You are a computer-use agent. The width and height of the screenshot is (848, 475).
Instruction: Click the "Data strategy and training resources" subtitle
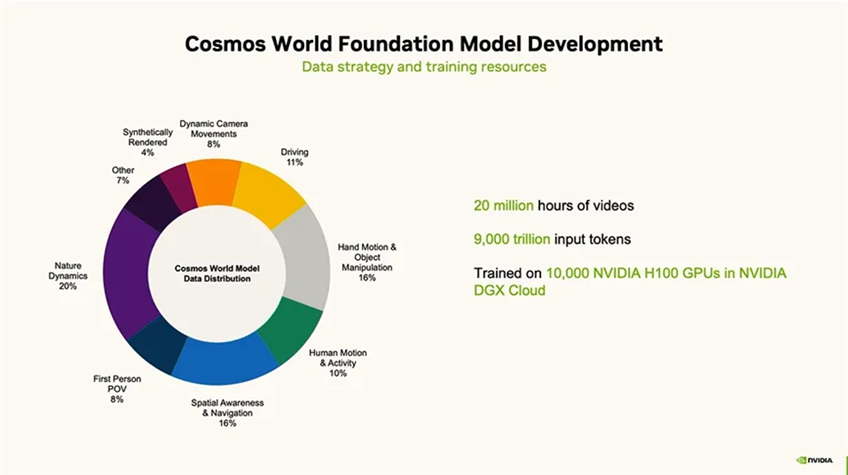423,67
